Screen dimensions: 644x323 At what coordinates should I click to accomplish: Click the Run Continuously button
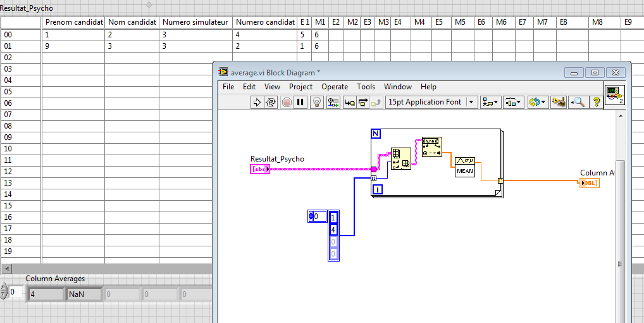(x=271, y=102)
